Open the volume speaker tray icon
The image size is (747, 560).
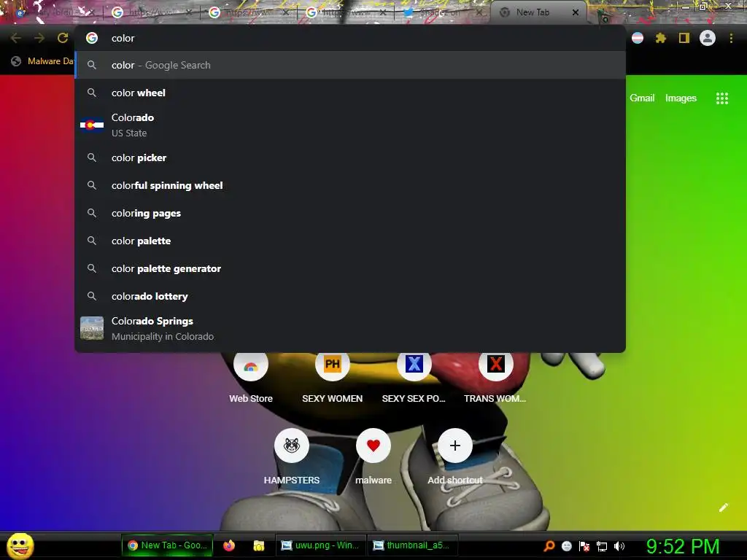[619, 546]
